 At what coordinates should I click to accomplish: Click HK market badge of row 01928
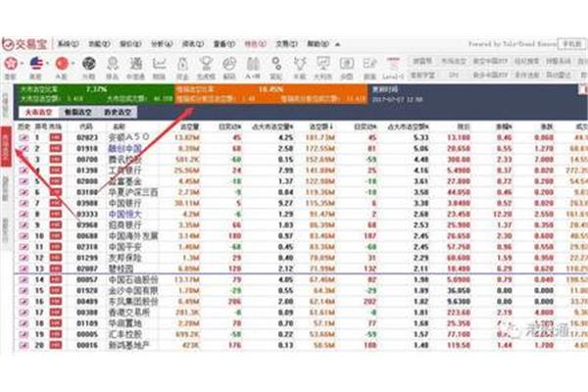(x=56, y=291)
